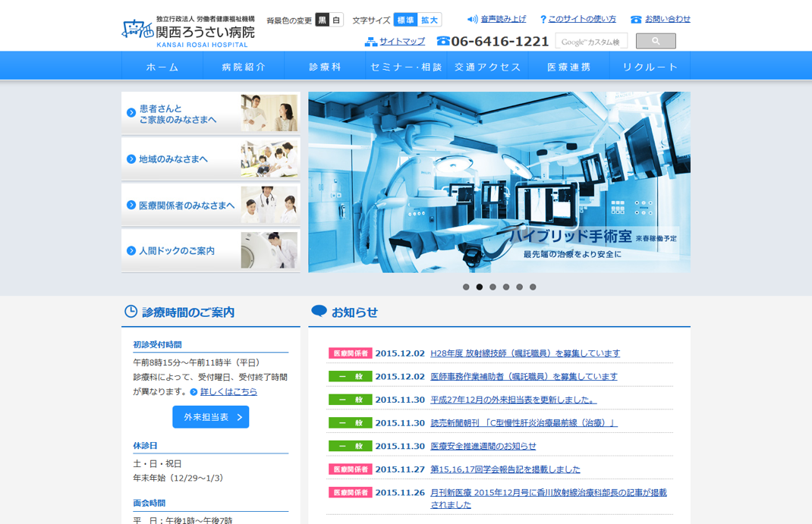Image resolution: width=812 pixels, height=524 pixels.
Task: Open the お問い合わせ link
Action: coord(668,19)
